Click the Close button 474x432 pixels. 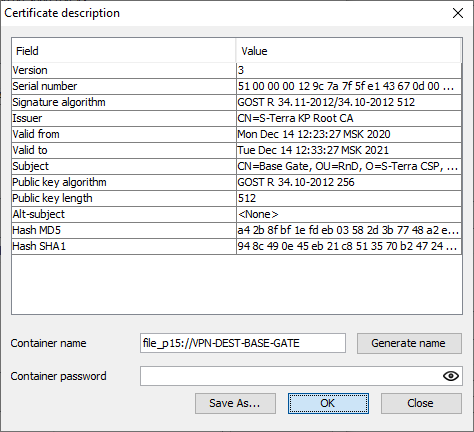(x=421, y=403)
